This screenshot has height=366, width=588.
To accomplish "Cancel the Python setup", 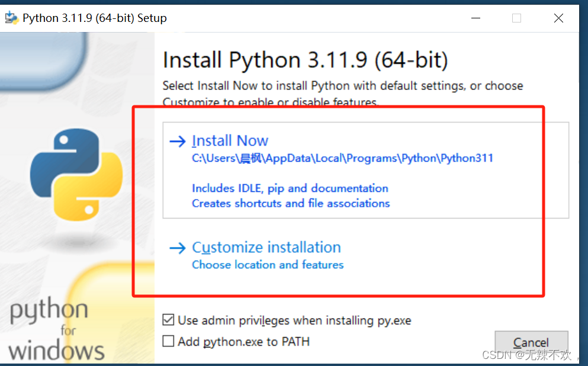I will click(531, 342).
